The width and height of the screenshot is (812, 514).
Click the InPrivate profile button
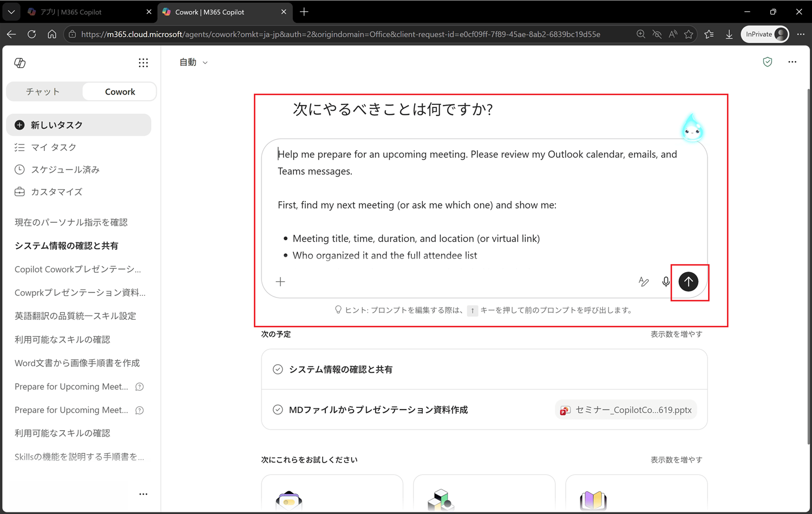(x=765, y=34)
